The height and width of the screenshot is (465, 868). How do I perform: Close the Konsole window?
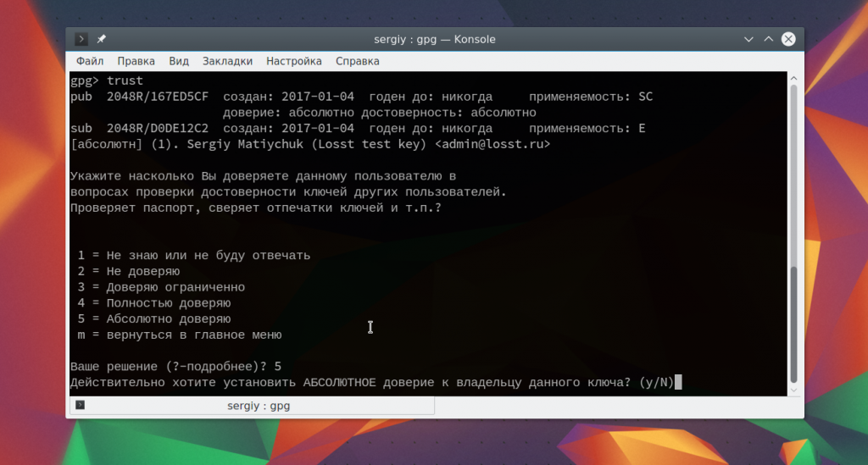(x=788, y=39)
